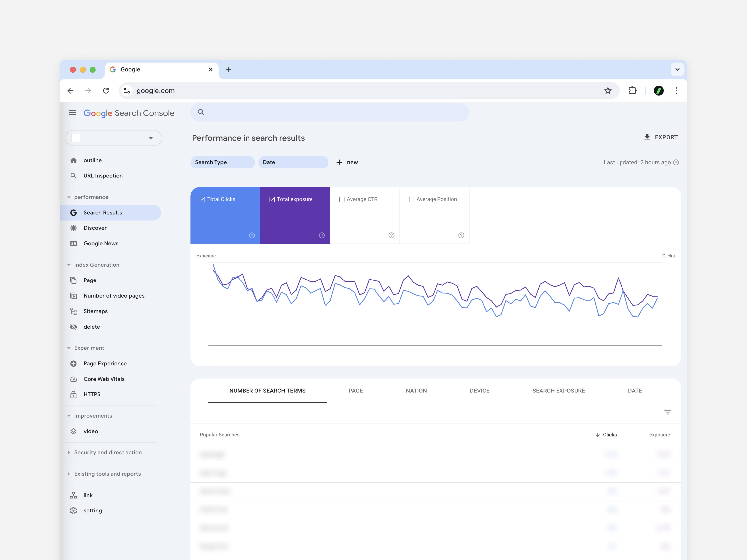
Task: Collapse the performance section
Action: click(69, 197)
